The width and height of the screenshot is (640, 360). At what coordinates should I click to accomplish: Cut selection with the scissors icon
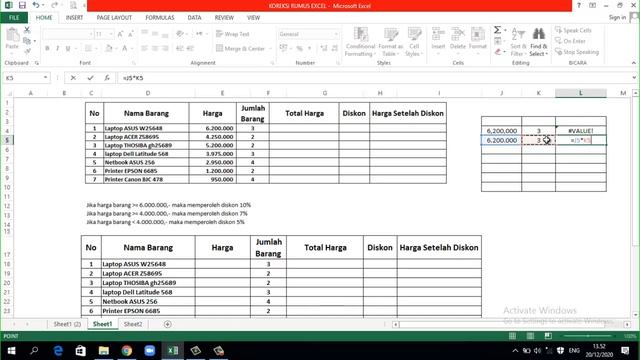(x=27, y=30)
